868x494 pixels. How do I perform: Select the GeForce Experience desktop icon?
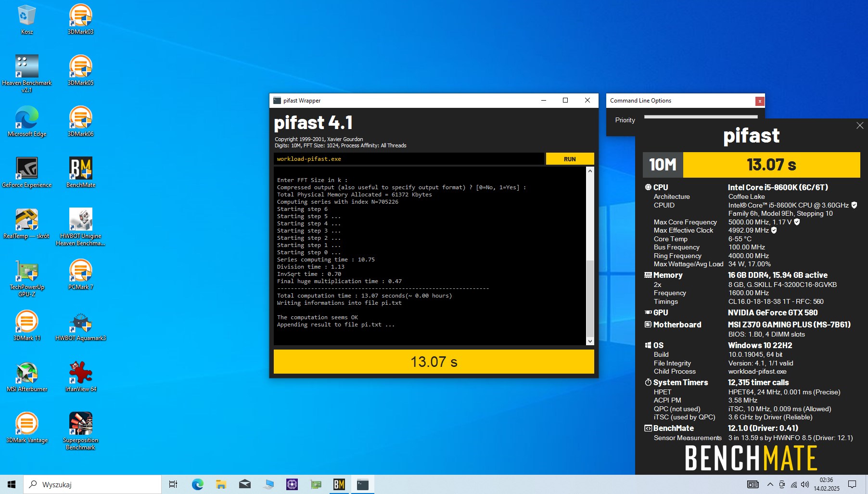coord(26,173)
